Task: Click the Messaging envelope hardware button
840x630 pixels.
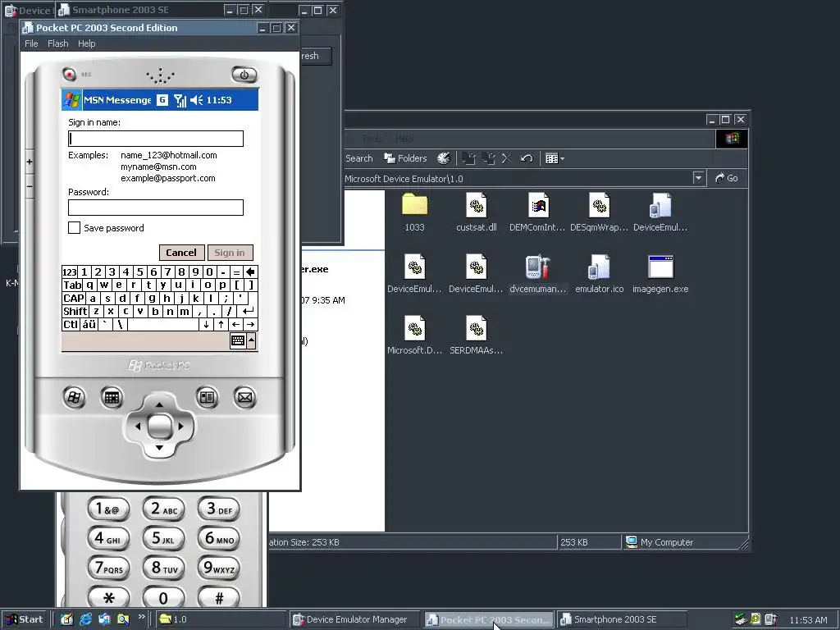Action: (x=244, y=398)
